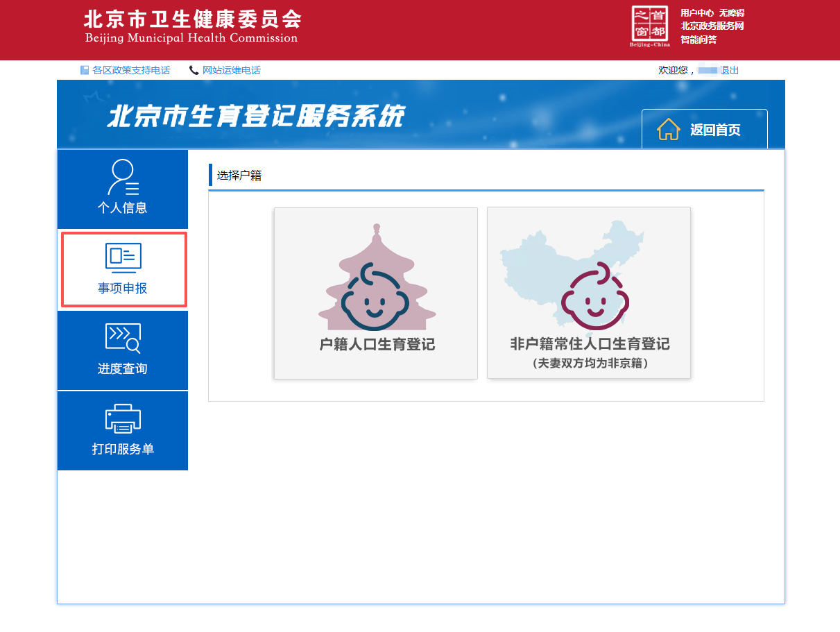This screenshot has height=632, width=840.
Task: Select the 打印服务单 printer icon in sidebar
Action: (122, 418)
